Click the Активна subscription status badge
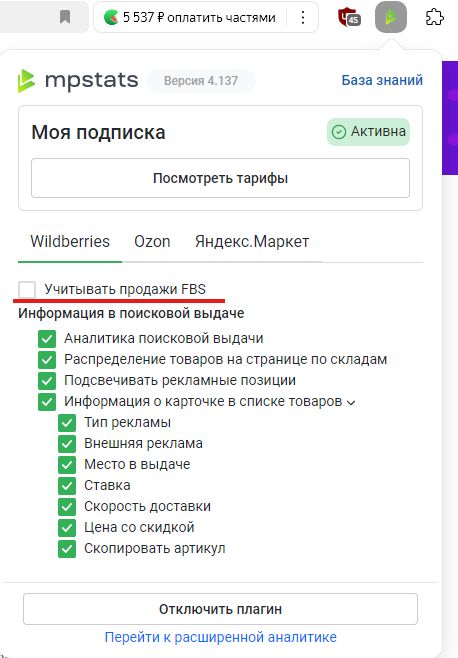 (369, 132)
